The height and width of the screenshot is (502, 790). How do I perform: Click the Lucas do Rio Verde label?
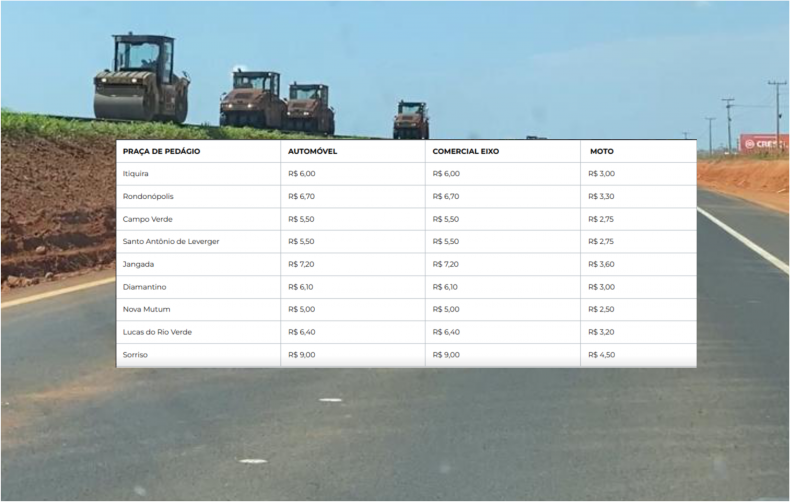(157, 332)
